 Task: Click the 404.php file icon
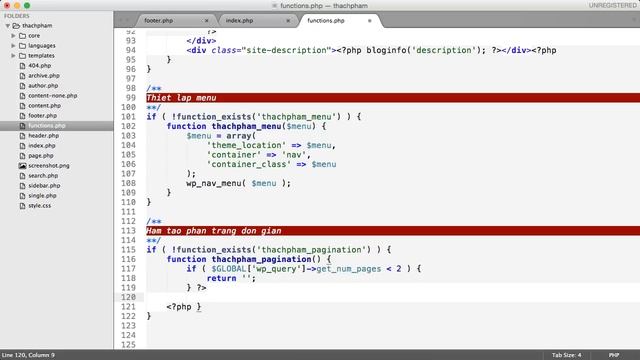tap(22, 65)
